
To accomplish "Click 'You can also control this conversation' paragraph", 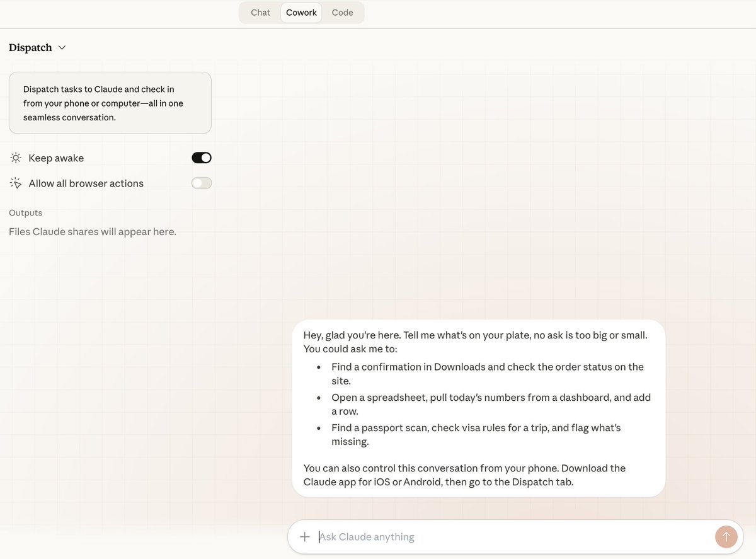I will point(464,475).
